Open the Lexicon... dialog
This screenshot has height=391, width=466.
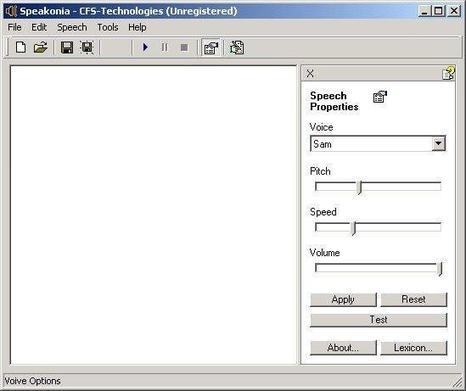pos(413,348)
